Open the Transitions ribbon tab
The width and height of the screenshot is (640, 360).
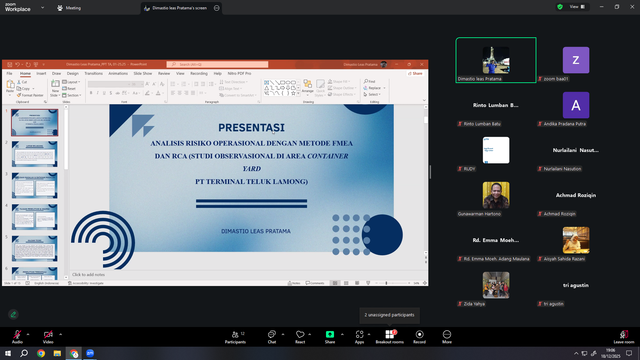point(93,73)
